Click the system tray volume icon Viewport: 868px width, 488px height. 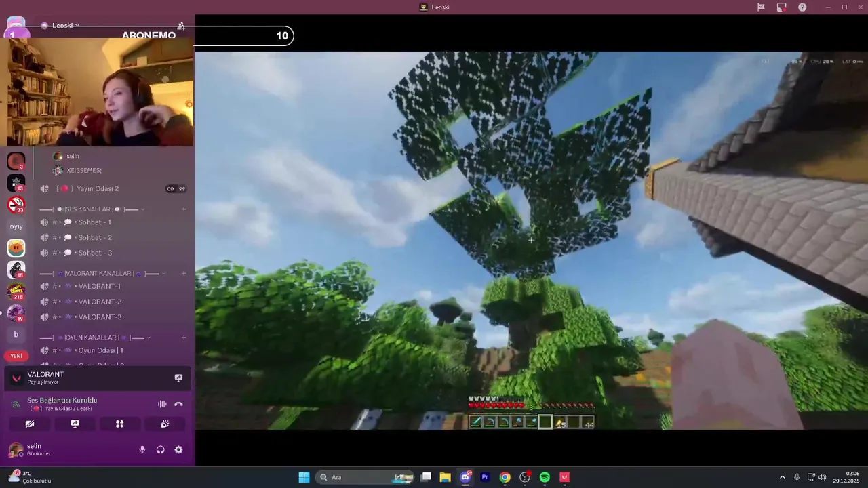click(822, 477)
